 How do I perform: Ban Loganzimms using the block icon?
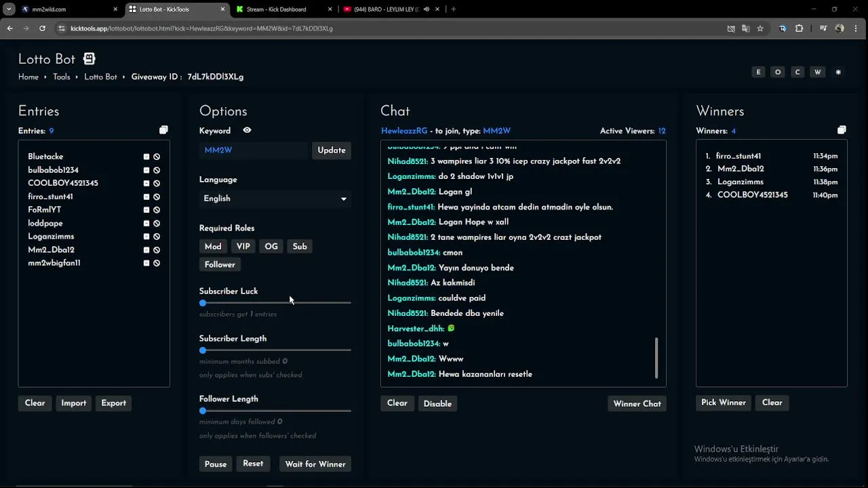point(157,236)
